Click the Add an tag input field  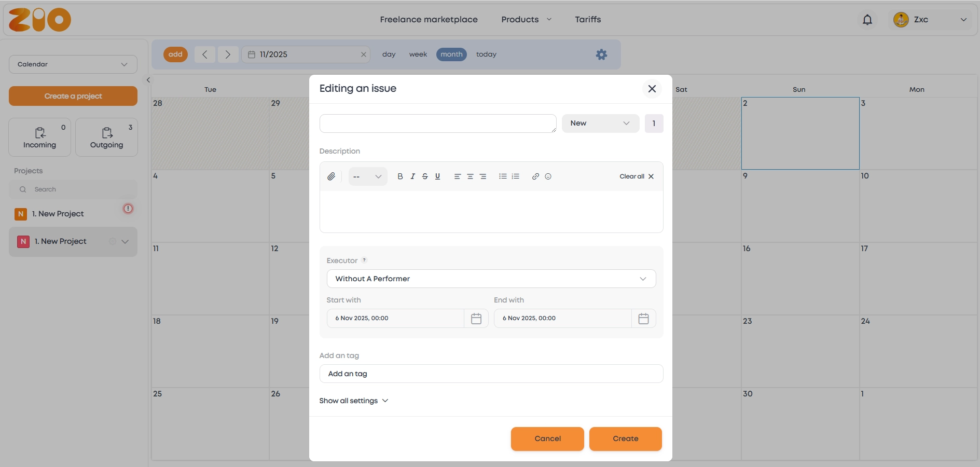coord(491,374)
